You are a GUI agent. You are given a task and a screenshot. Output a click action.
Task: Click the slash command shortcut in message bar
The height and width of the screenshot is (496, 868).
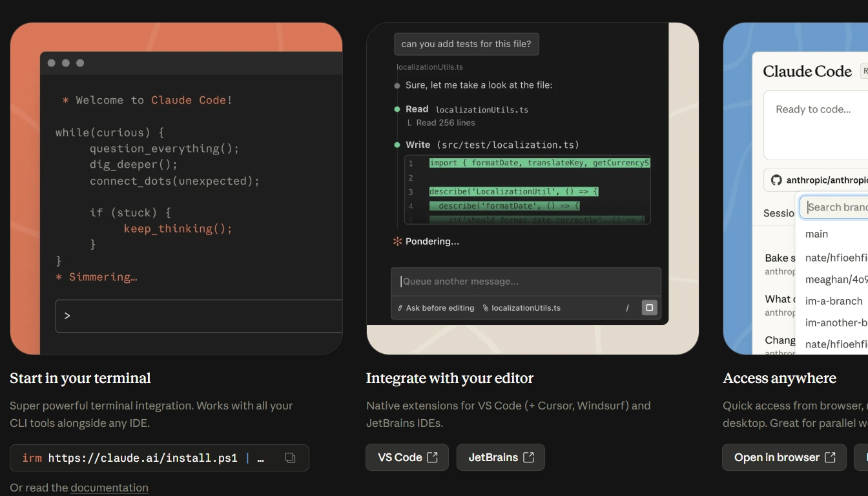click(x=627, y=308)
